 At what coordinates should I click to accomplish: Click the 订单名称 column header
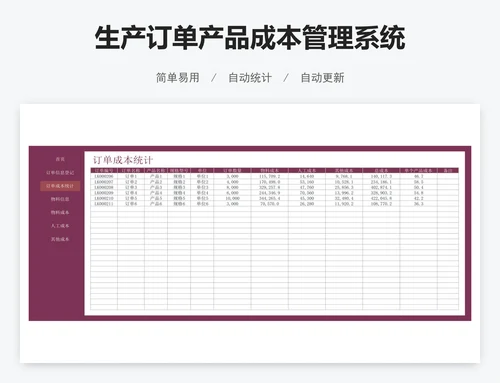131,171
